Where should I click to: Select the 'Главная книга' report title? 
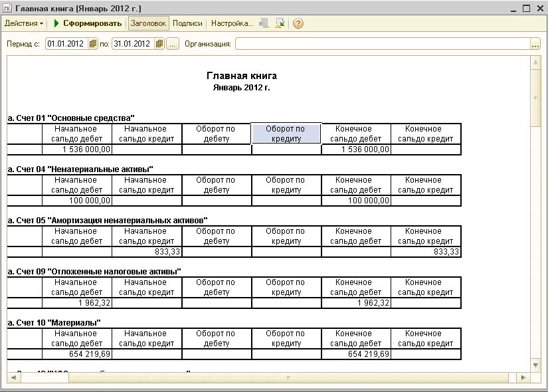click(x=242, y=76)
